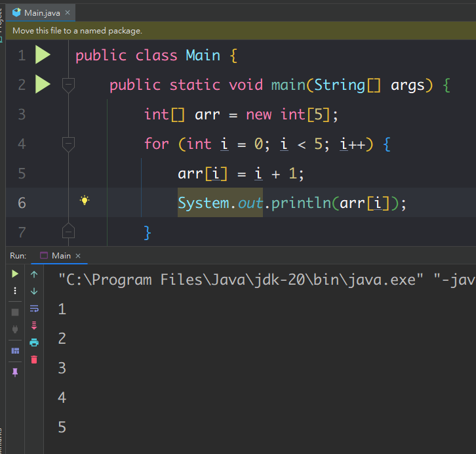The width and height of the screenshot is (476, 454).
Task: Run main method from line 2 gutter arrow
Action: (x=43, y=84)
